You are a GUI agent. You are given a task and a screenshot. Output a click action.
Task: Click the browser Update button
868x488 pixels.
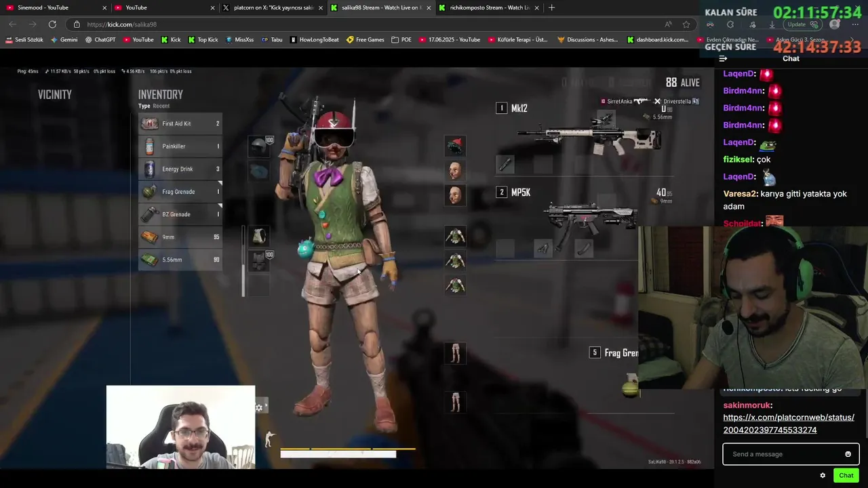point(802,24)
